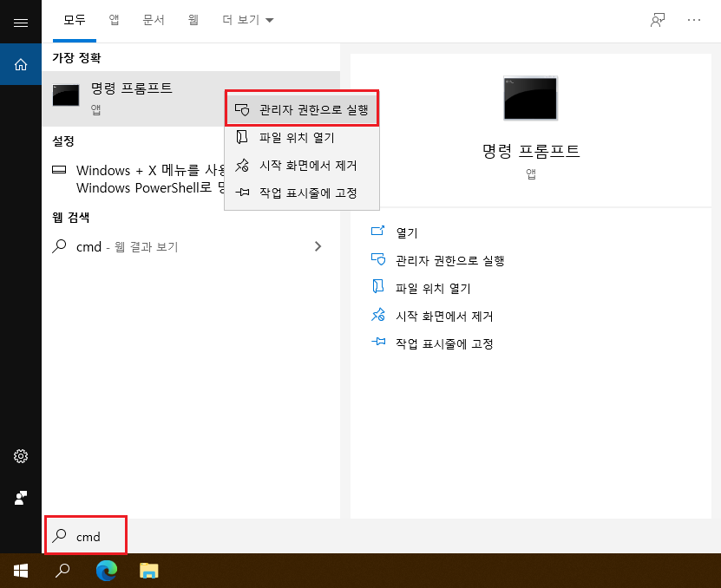Click the taskbar search magnifier icon
The height and width of the screenshot is (588, 721).
[x=62, y=571]
